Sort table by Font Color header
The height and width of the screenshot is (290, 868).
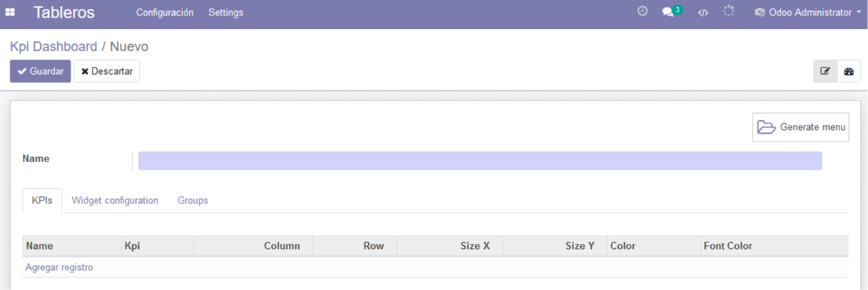click(775, 246)
